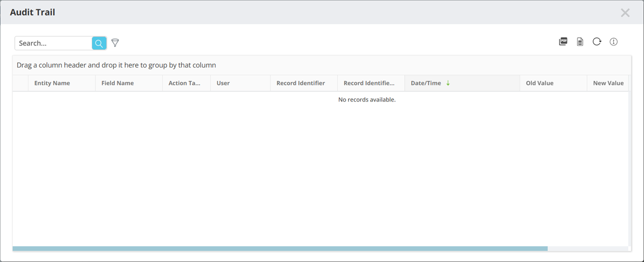Click the horizontal scrollbar thumb
This screenshot has height=262, width=644.
pyautogui.click(x=280, y=248)
